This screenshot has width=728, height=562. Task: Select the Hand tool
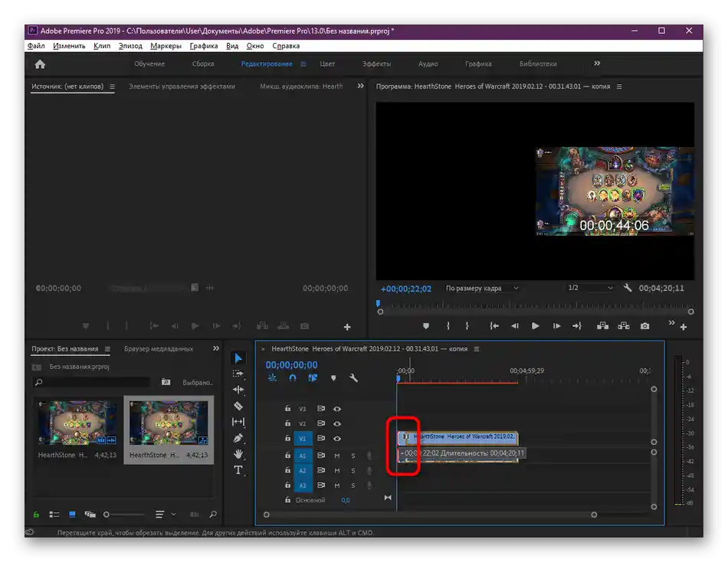[238, 454]
